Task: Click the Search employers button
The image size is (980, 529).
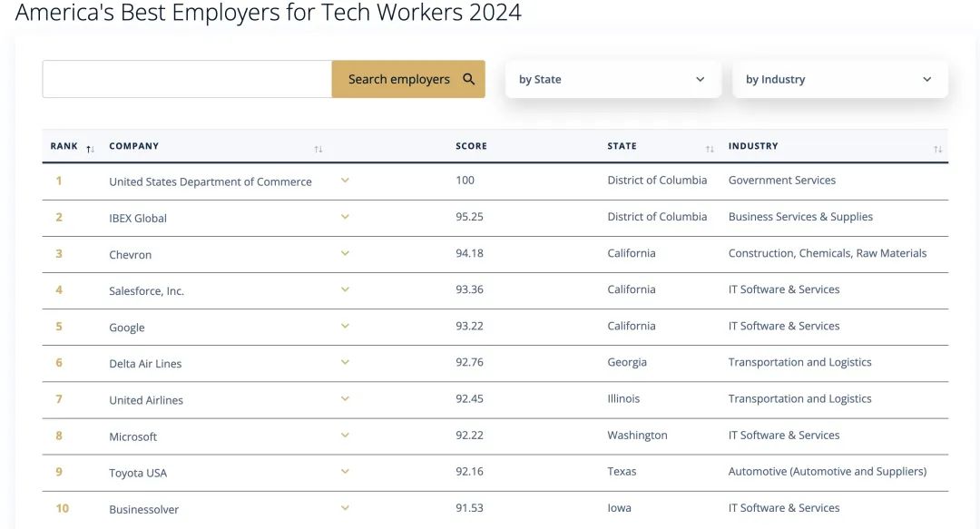Action: click(x=408, y=79)
